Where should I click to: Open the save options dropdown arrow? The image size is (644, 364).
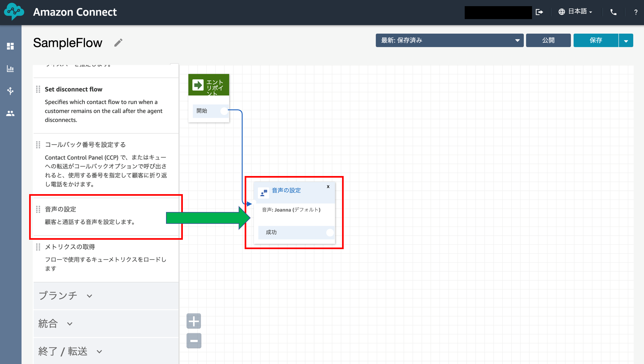626,40
